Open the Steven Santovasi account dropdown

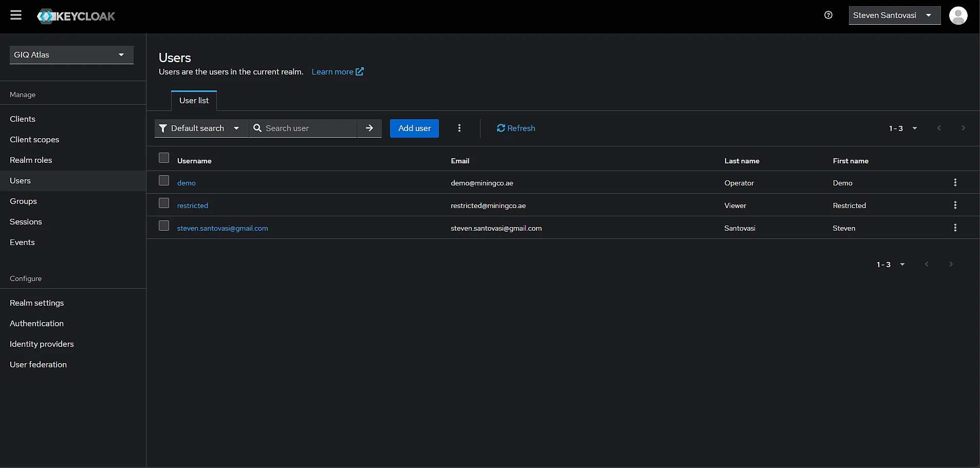[x=894, y=15]
